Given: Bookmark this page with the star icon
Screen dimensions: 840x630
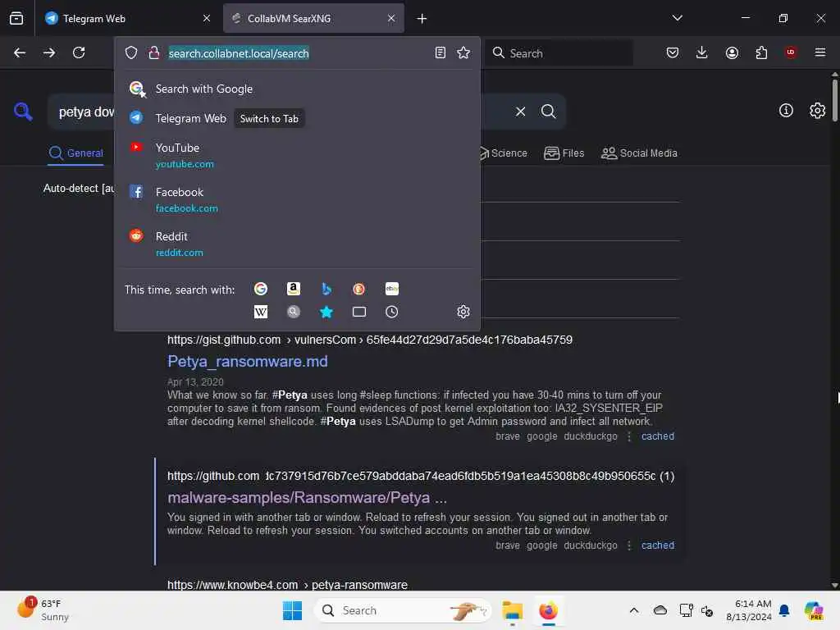Looking at the screenshot, I should click(463, 52).
